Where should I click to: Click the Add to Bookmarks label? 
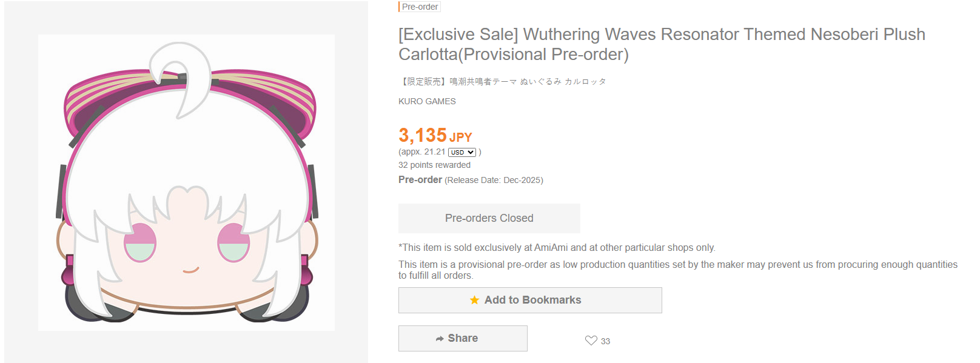pyautogui.click(x=532, y=300)
